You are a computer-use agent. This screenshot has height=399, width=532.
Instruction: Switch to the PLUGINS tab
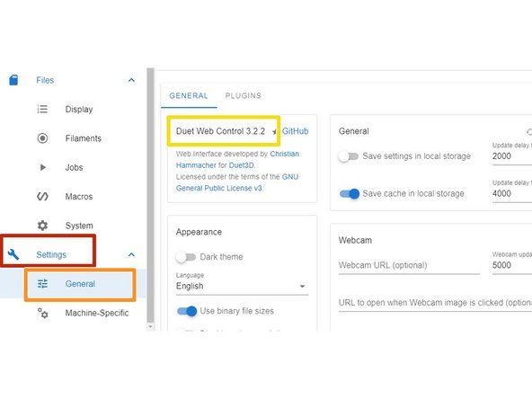(x=244, y=95)
